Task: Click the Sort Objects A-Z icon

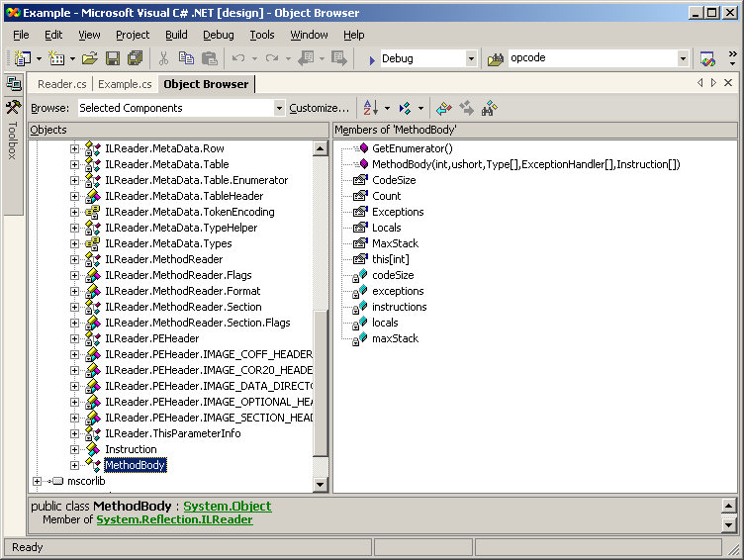Action: pyautogui.click(x=370, y=108)
